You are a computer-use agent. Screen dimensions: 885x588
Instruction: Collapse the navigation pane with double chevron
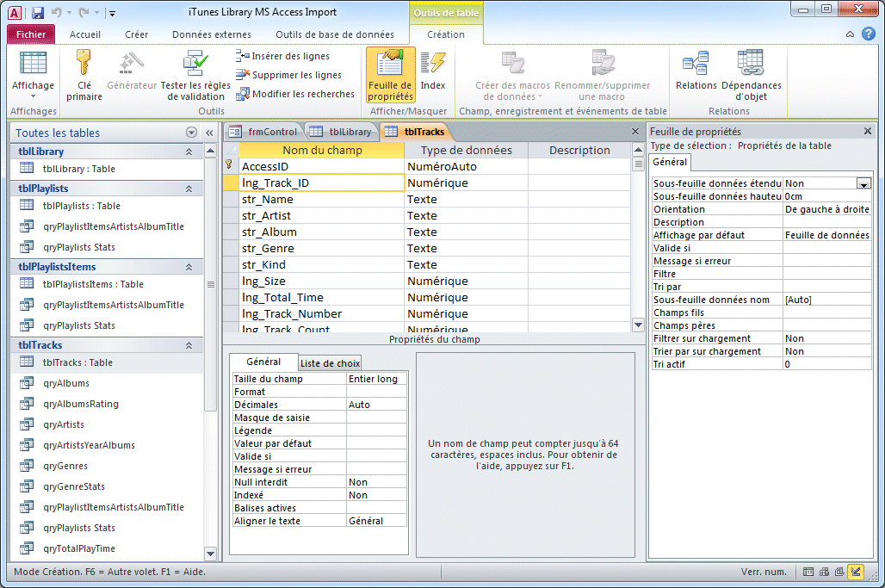point(209,133)
